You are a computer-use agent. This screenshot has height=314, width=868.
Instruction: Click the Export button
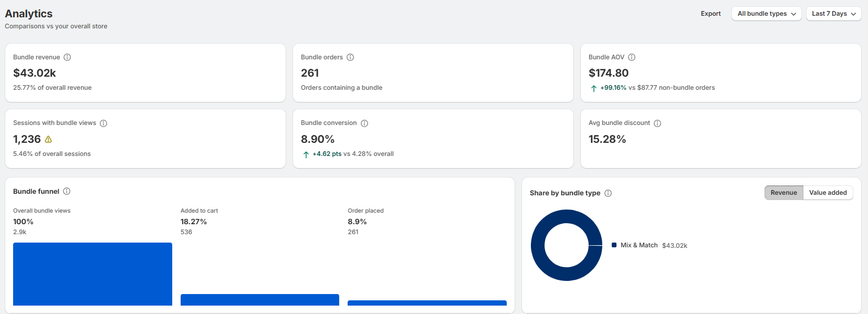coord(710,14)
